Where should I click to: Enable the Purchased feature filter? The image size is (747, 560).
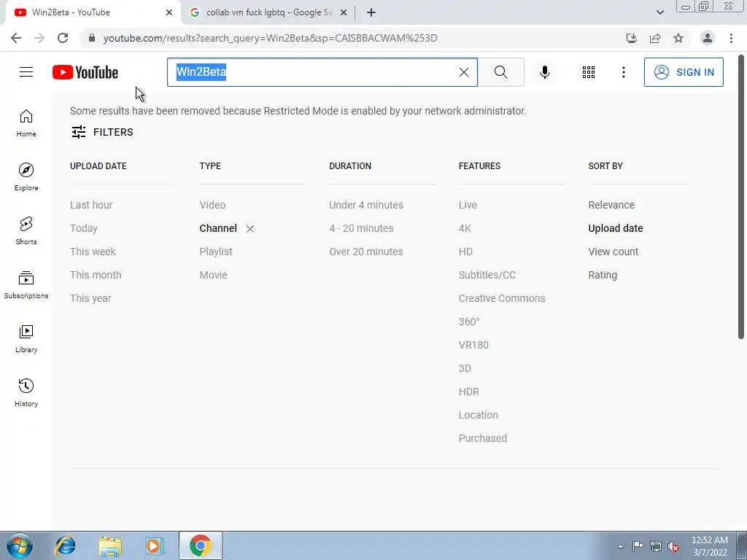point(483,438)
